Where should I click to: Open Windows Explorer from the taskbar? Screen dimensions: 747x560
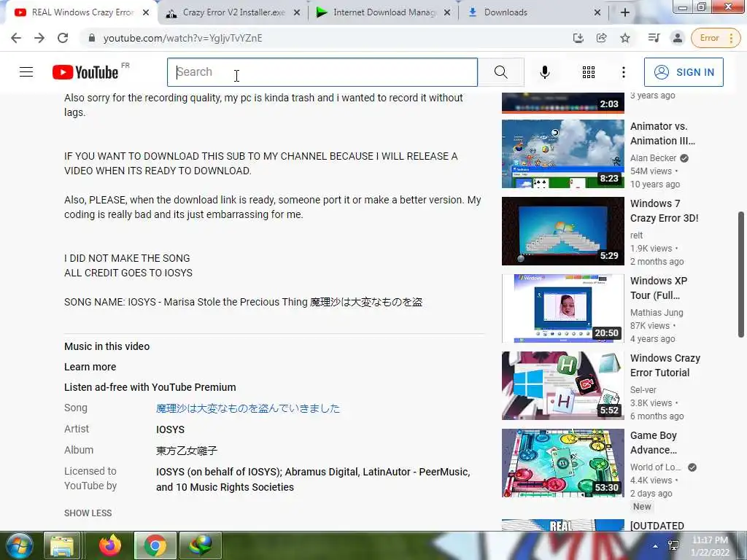(62, 545)
